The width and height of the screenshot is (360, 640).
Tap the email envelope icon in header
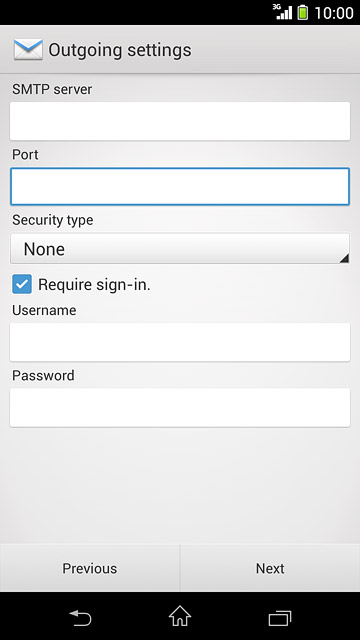[28, 50]
